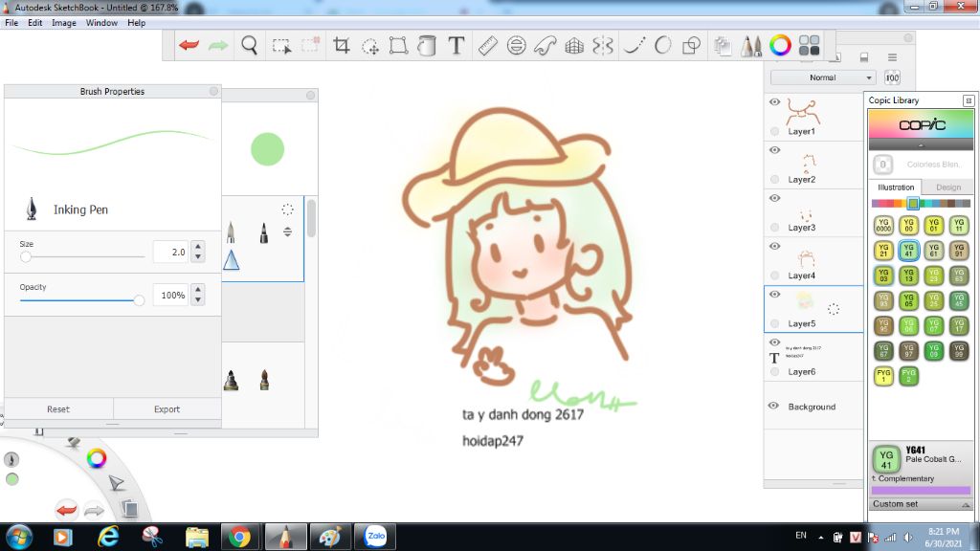Select the rectangular Selection tool
Viewport: 980px width, 551px height.
[x=282, y=46]
